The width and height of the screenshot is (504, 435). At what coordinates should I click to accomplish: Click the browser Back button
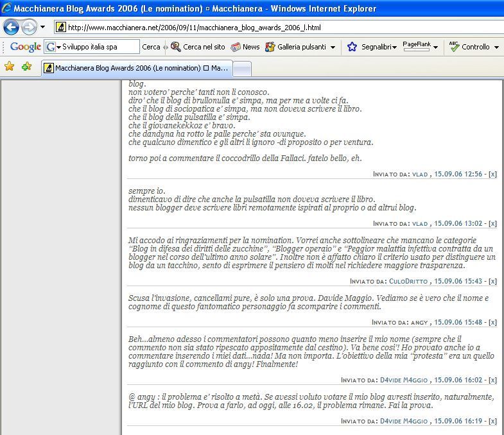tap(12, 28)
